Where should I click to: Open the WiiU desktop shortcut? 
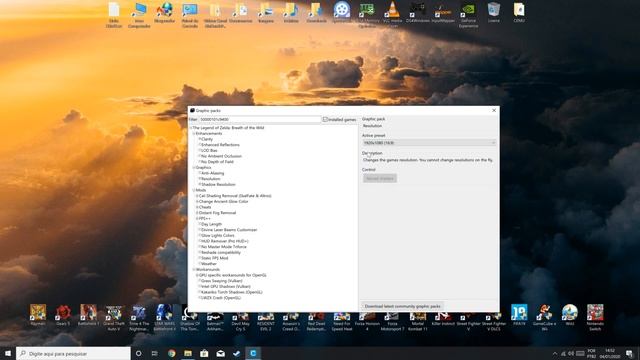click(x=569, y=315)
